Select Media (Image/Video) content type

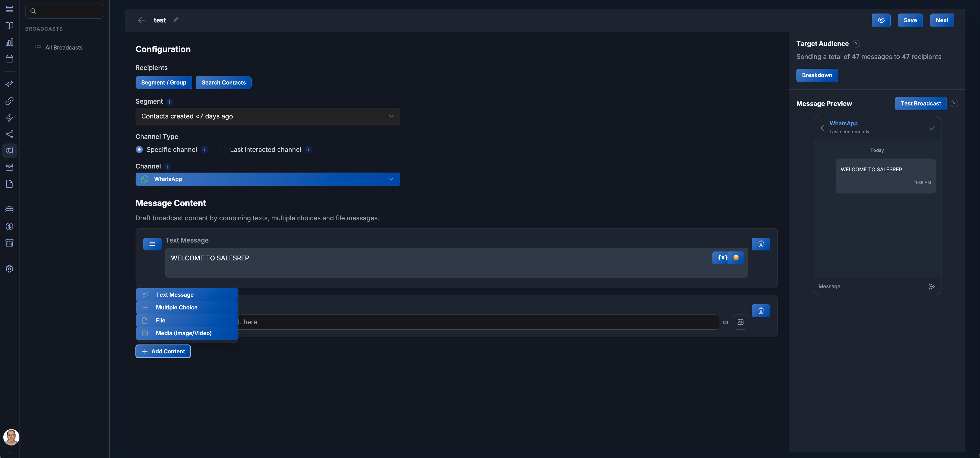184,333
